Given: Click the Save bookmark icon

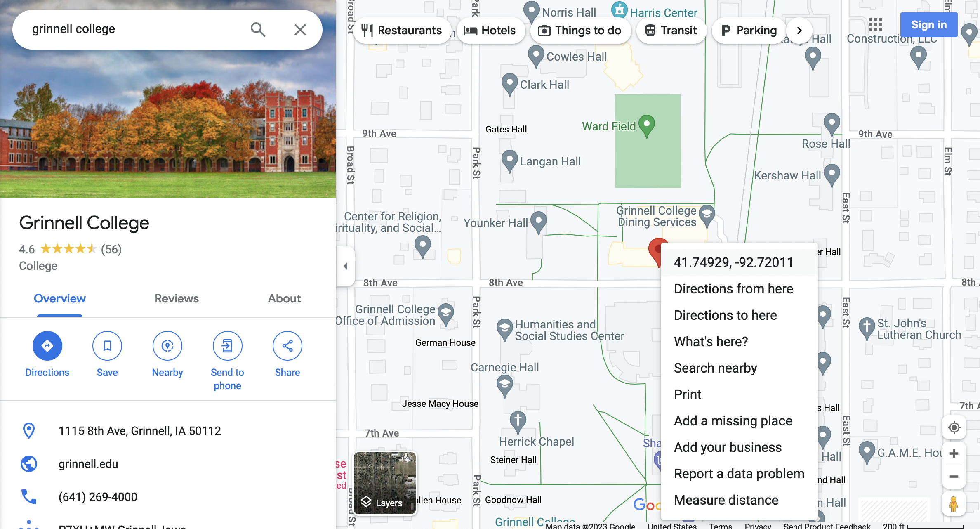Looking at the screenshot, I should pyautogui.click(x=107, y=346).
